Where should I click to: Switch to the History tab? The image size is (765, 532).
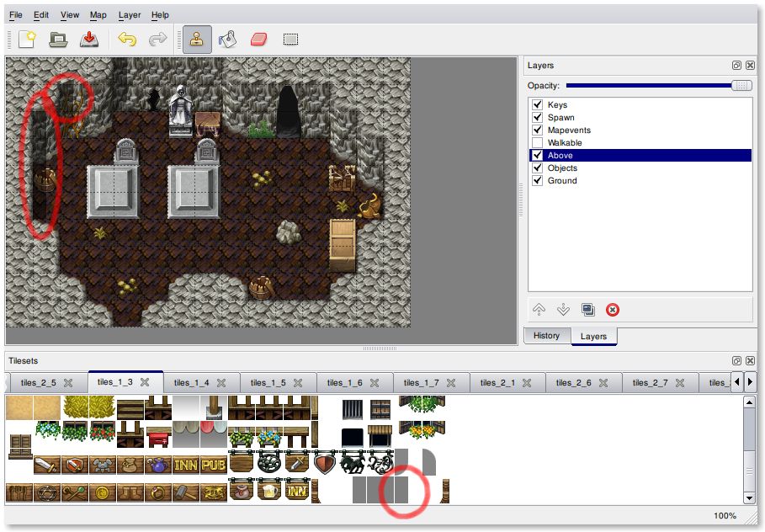pos(546,336)
